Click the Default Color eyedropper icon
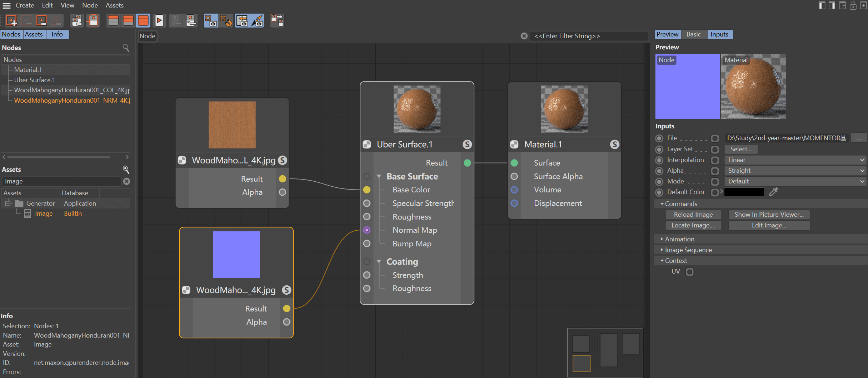 click(x=773, y=192)
